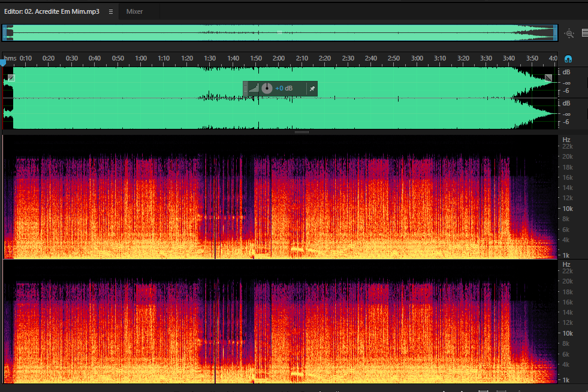The height and width of the screenshot is (392, 588).
Task: Click the pin icon on the volume HUD
Action: (312, 89)
